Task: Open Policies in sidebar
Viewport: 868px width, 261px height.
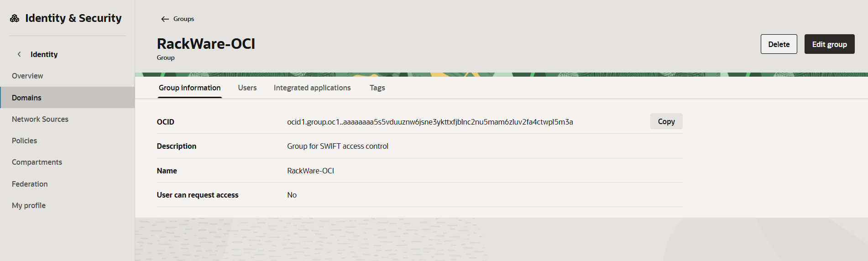Action: tap(24, 141)
